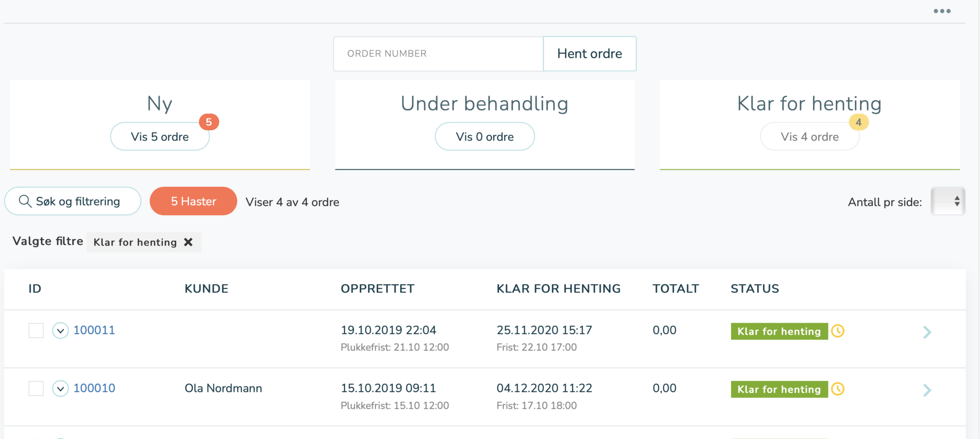
Task: Sort by OPPRETTET column header
Action: (x=377, y=289)
